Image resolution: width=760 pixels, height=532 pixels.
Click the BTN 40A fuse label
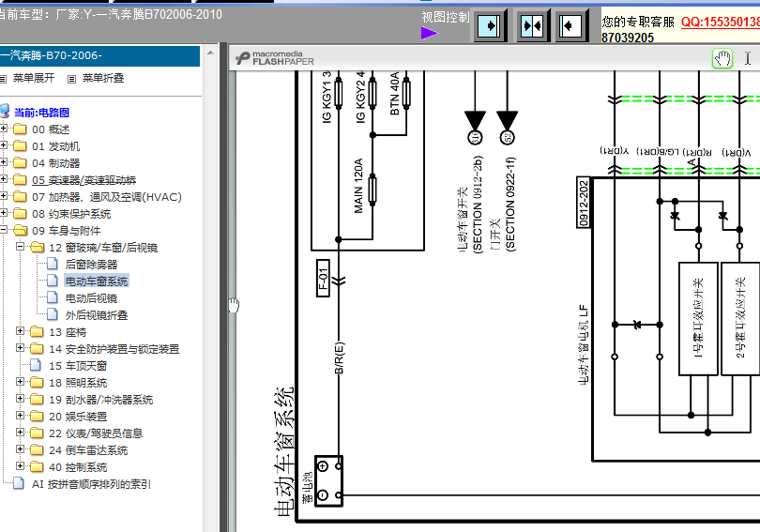point(394,94)
